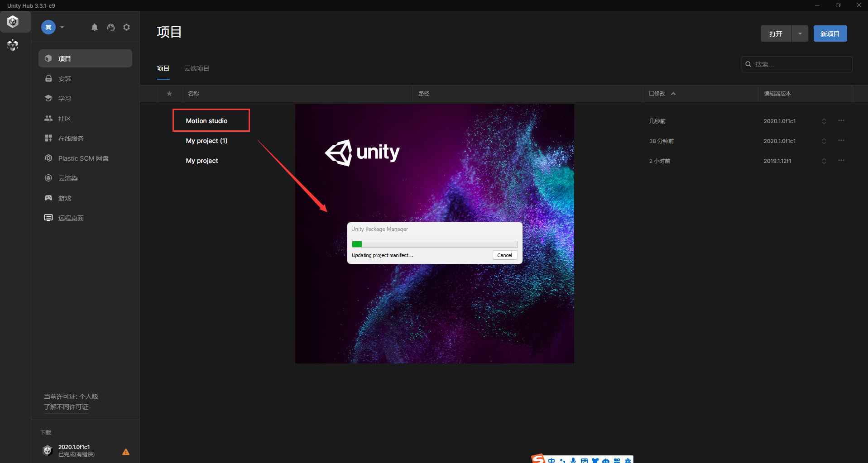Screen dimensions: 868x463
Task: Open the settings gear icon
Action: pos(127,27)
